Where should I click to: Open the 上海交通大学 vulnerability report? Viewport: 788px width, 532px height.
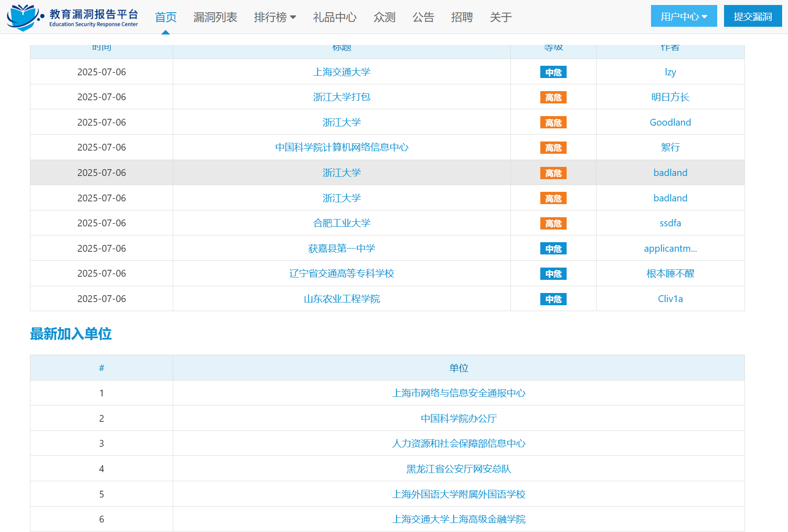click(x=341, y=71)
